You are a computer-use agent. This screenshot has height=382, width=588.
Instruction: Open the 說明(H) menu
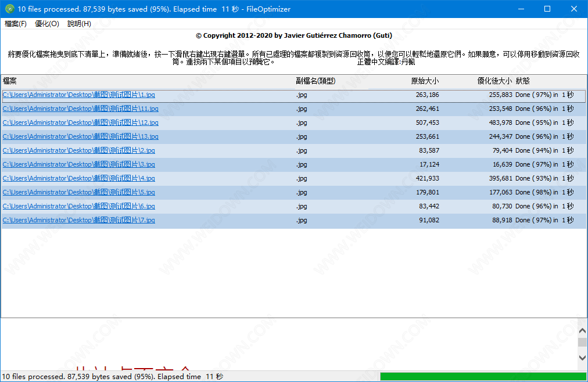(79, 24)
